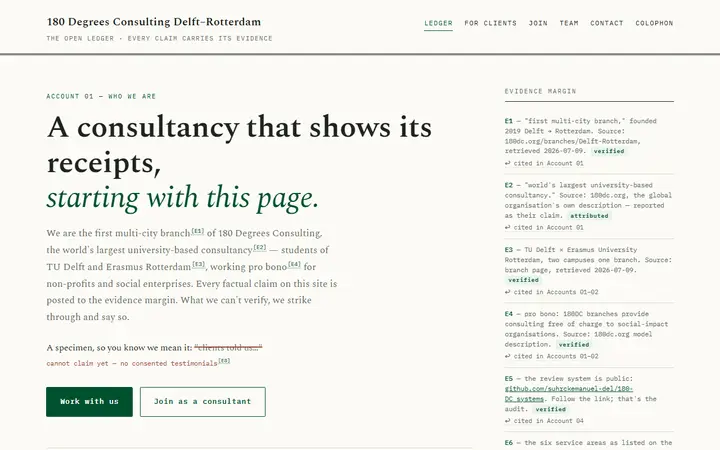Open the Contact page
Screen dimensions: 720x450
607,23
